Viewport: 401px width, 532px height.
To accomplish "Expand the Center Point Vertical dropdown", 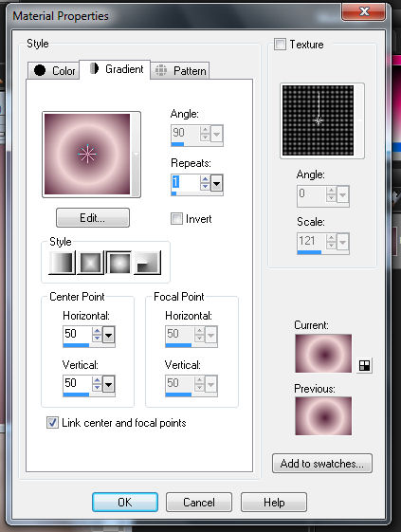I will [109, 384].
